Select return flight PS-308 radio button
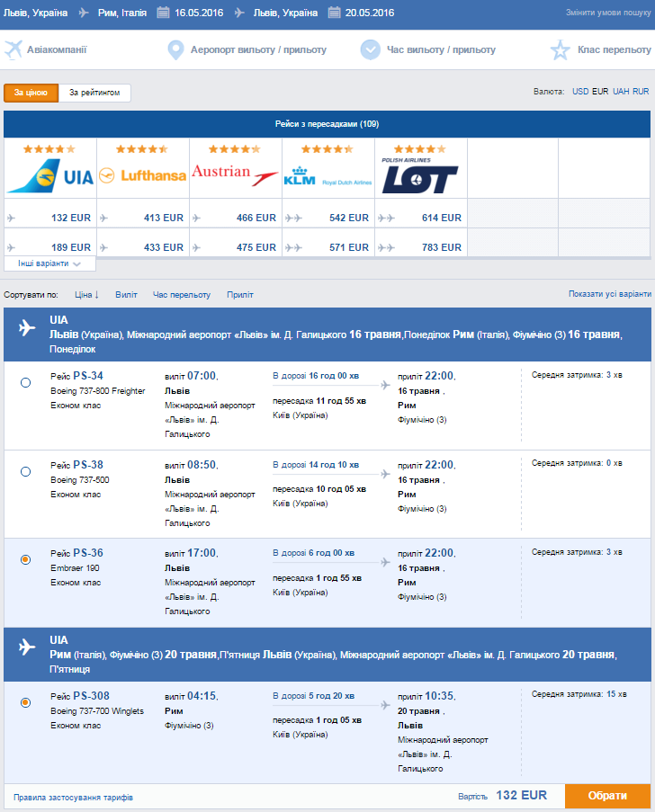This screenshot has width=655, height=812. [x=25, y=702]
